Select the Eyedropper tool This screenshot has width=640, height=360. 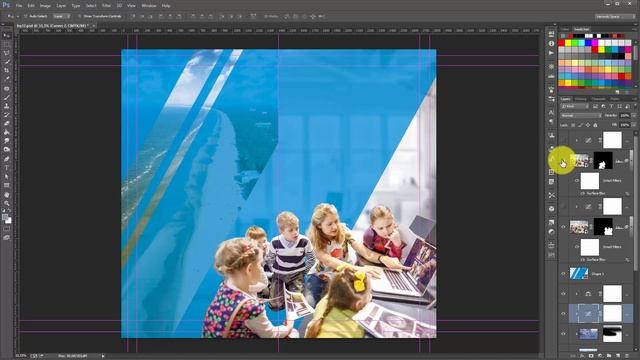click(x=7, y=79)
